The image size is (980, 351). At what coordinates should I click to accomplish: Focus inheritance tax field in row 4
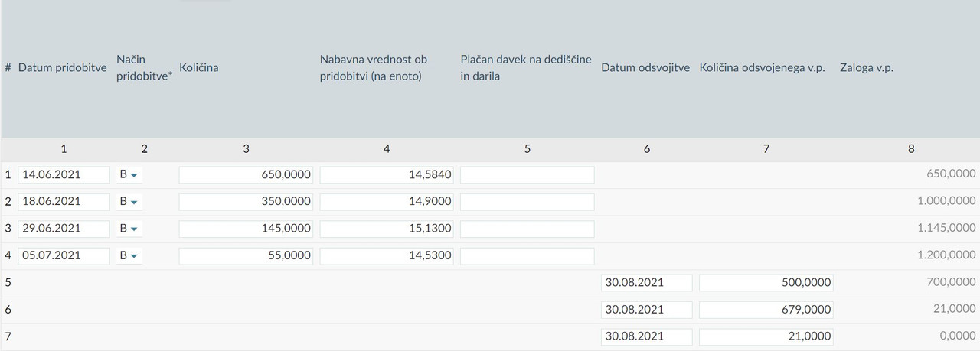click(528, 255)
